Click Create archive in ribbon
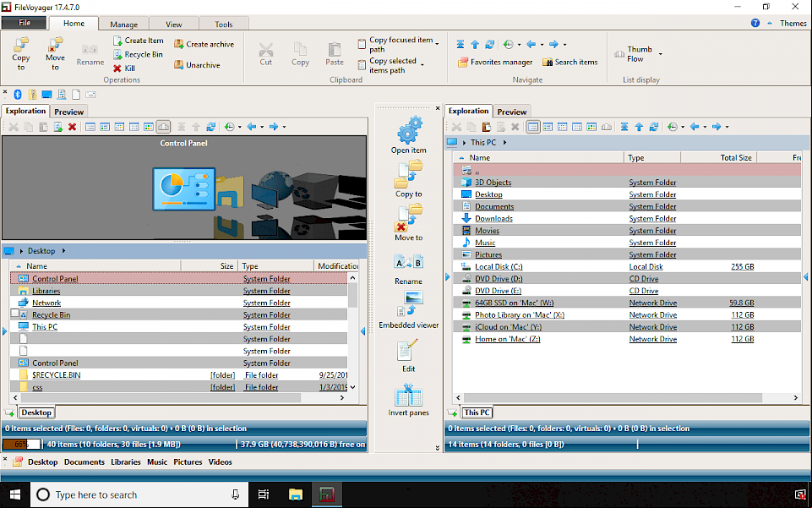 [204, 45]
